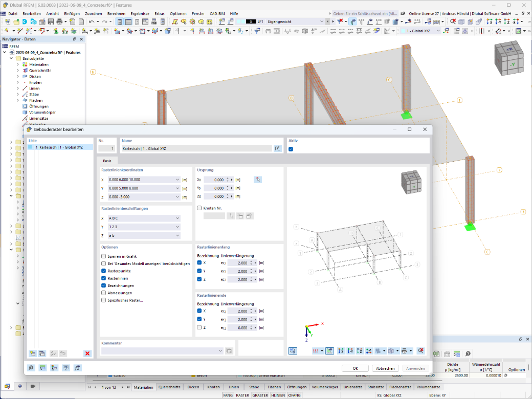
Task: Tick the Knoten Nr. checkbox
Action: [x=199, y=208]
